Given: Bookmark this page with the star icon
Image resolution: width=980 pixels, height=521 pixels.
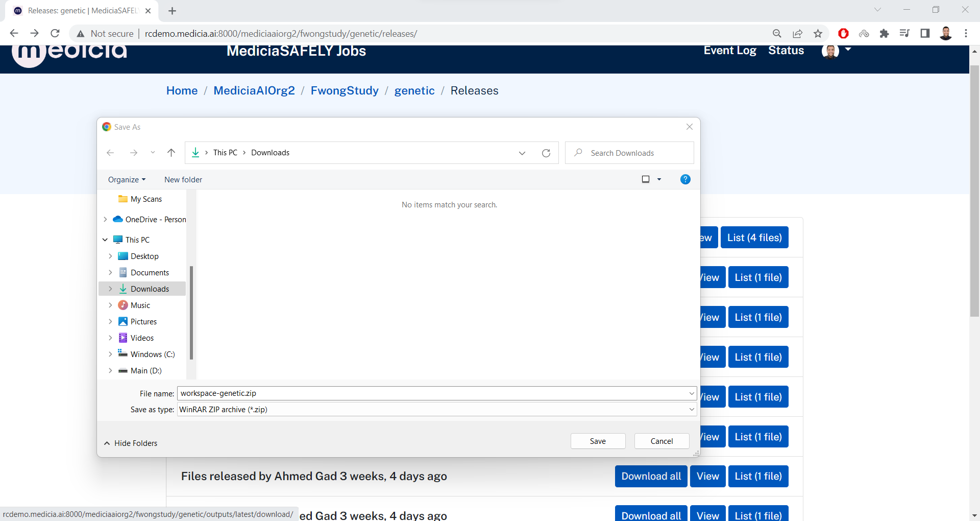Looking at the screenshot, I should (818, 33).
